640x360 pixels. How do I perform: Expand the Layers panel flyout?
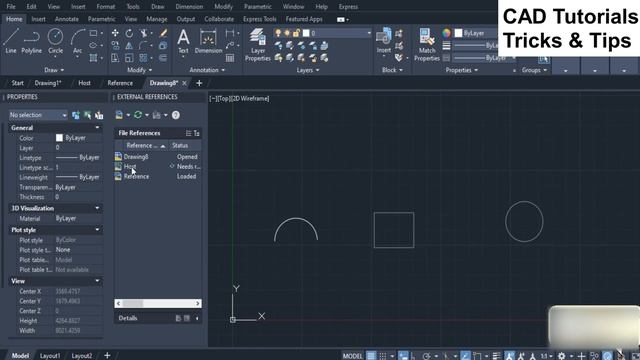[x=308, y=70]
